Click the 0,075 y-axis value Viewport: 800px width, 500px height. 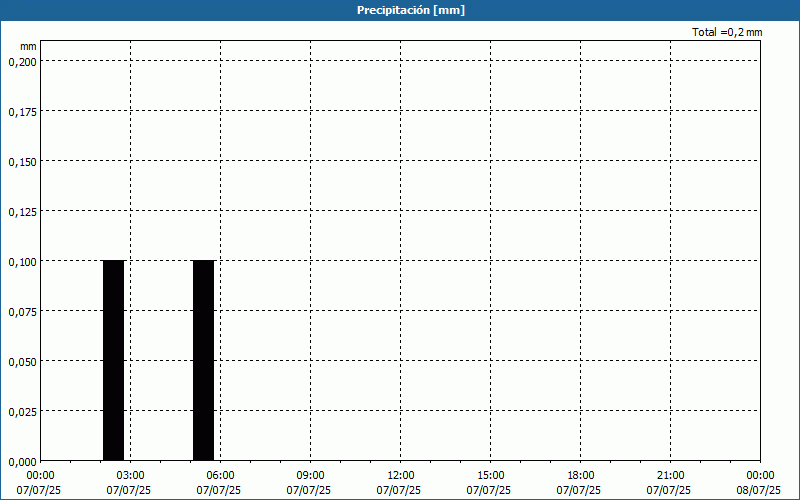[23, 312]
